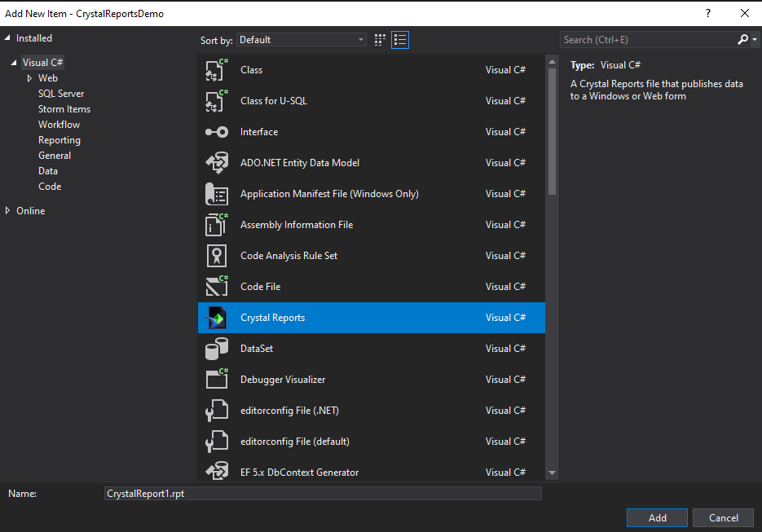Viewport: 762px width, 532px height.
Task: Select the Installed label
Action: click(x=34, y=38)
